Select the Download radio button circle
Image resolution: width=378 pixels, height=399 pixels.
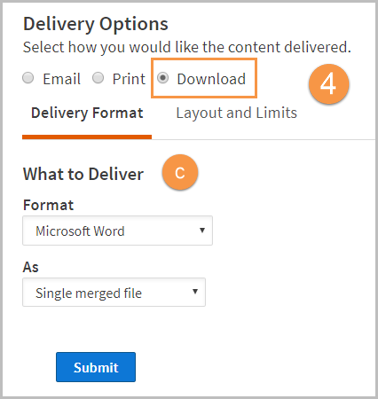163,78
